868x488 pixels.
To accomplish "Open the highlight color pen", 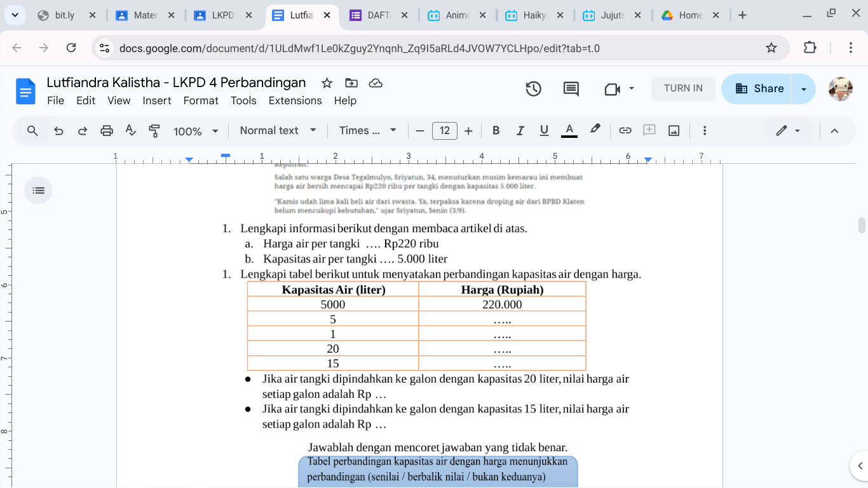I will [595, 130].
